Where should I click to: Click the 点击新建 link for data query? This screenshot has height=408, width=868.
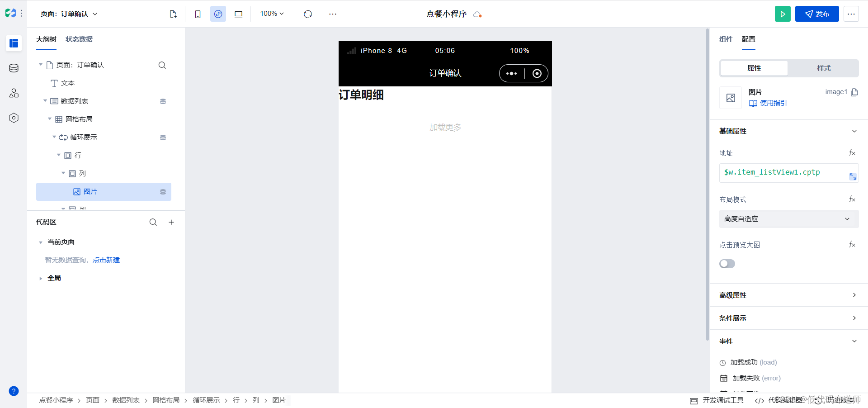point(106,260)
